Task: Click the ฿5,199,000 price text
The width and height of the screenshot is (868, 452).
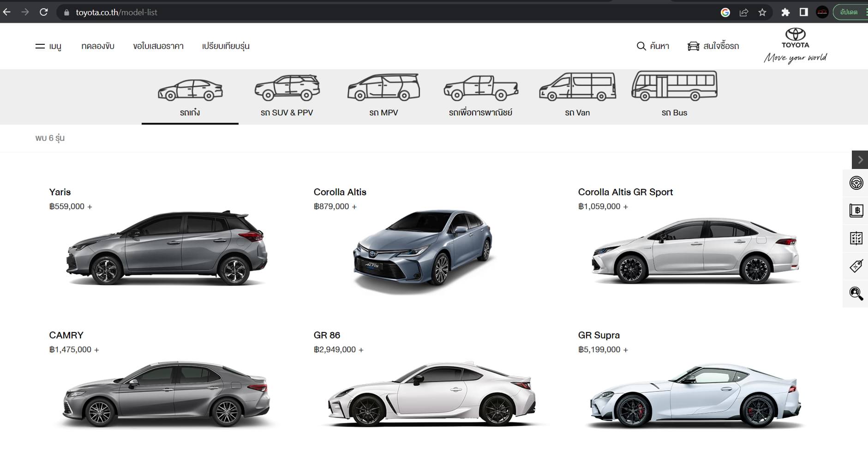Action: pos(603,350)
